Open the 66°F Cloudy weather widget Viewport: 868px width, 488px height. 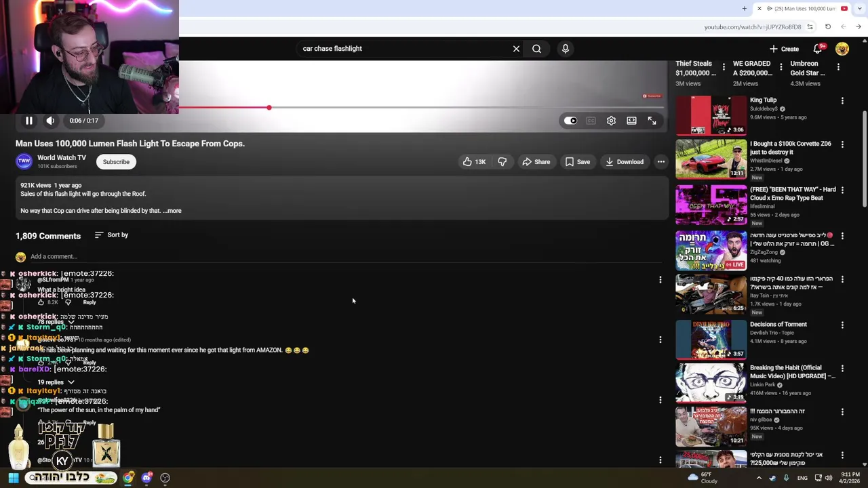(704, 478)
